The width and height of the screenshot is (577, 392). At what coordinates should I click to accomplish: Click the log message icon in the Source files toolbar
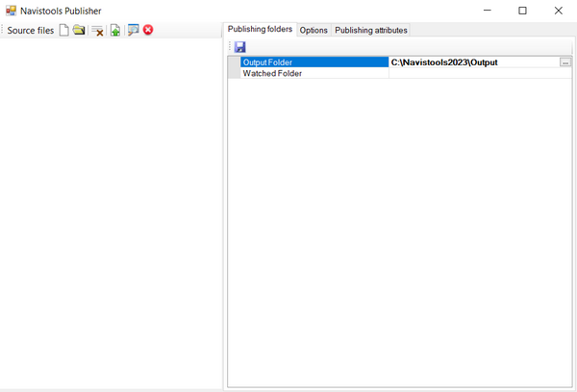(x=133, y=31)
